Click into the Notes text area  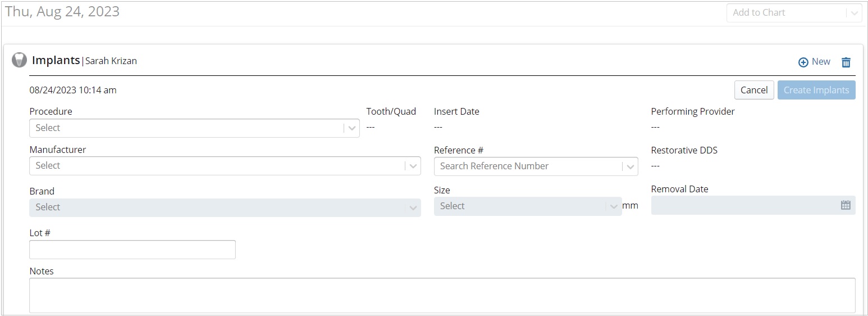tap(442, 295)
